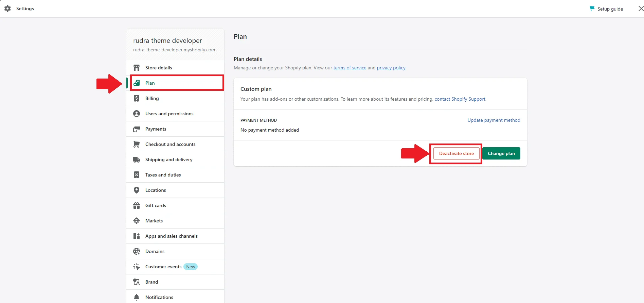Open Taxes and duties settings
Screen dimensions: 644x303
(x=175, y=175)
